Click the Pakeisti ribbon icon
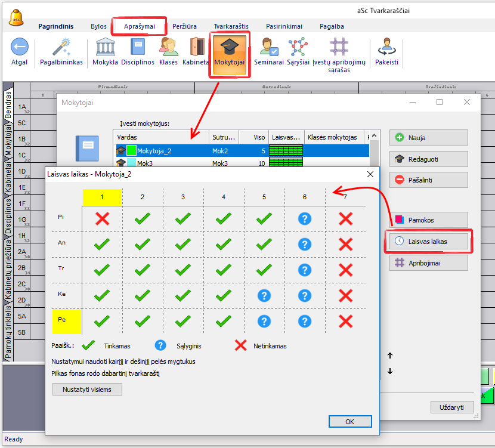The image size is (495, 448). (x=386, y=48)
